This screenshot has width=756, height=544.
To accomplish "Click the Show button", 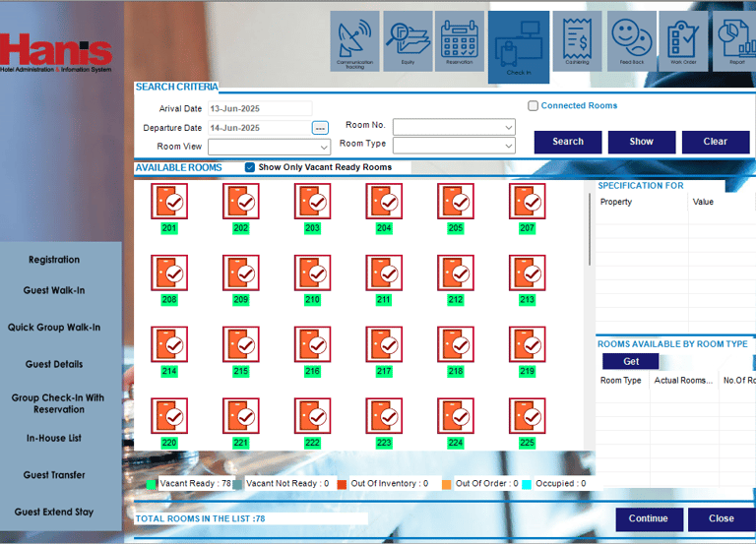I will click(642, 142).
